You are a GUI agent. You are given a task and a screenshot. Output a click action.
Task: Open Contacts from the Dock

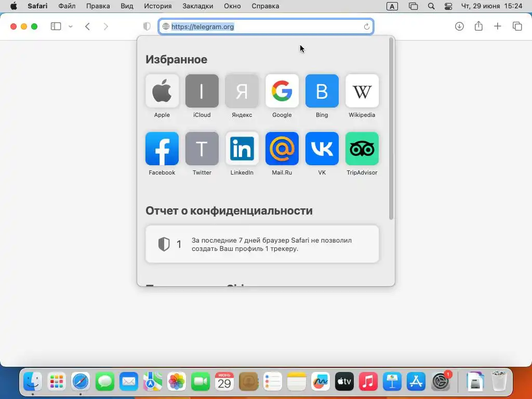(249, 382)
